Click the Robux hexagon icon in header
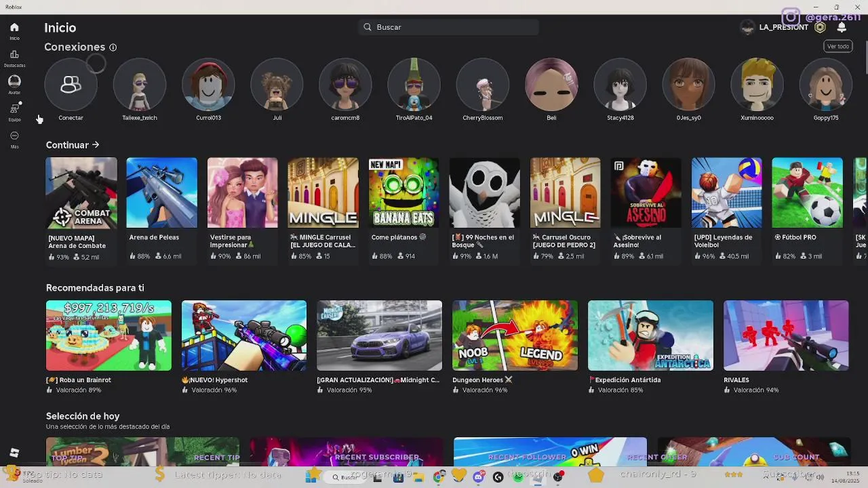868x488 pixels. [x=820, y=27]
